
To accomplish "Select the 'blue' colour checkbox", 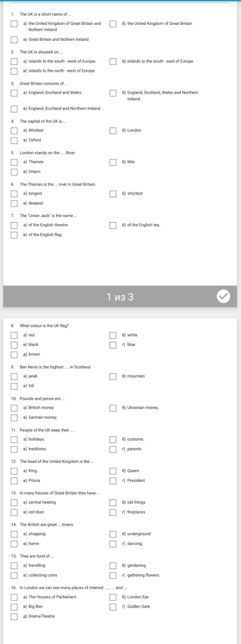I will coord(113,345).
